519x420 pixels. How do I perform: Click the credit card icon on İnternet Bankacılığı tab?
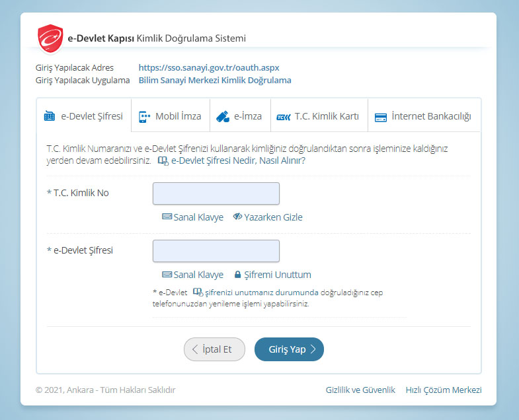click(x=381, y=118)
